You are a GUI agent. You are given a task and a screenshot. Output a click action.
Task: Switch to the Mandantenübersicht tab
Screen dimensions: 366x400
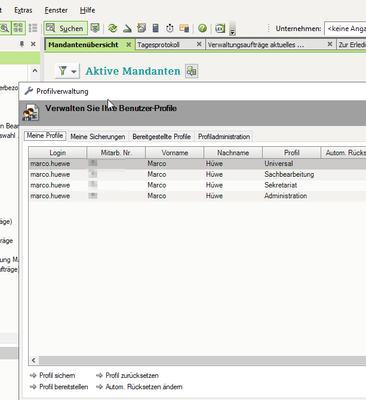(x=83, y=45)
